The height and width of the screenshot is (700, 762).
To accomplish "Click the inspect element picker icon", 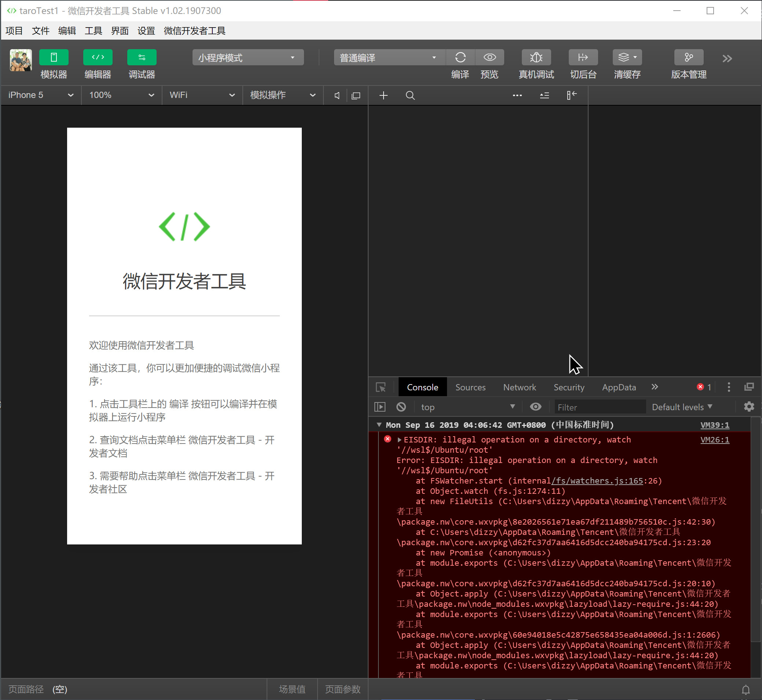I will tap(380, 387).
